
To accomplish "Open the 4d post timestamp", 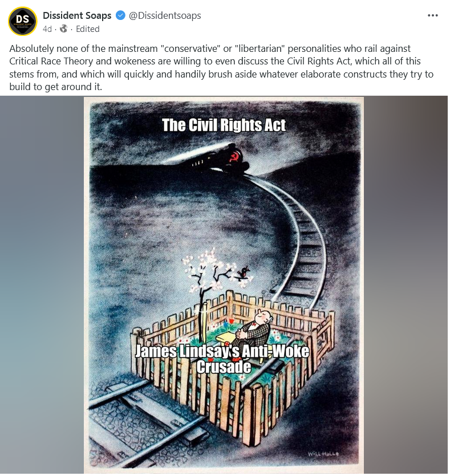I will point(47,29).
